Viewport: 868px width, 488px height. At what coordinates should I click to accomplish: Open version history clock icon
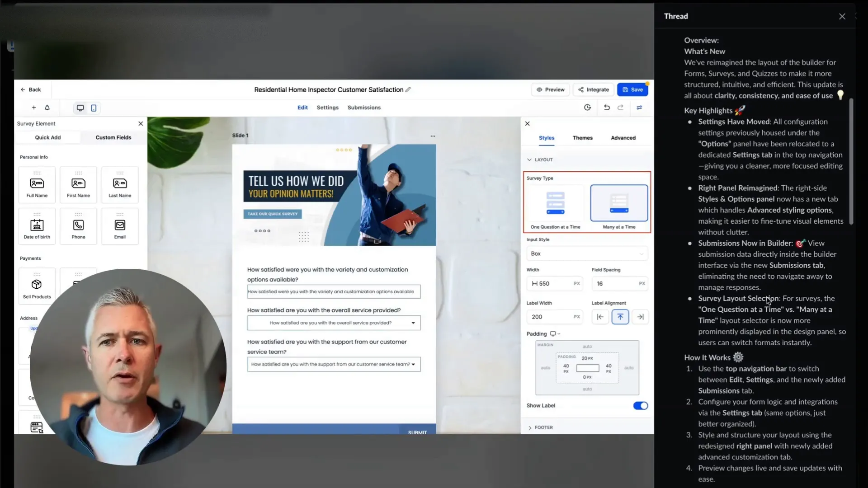click(x=587, y=108)
